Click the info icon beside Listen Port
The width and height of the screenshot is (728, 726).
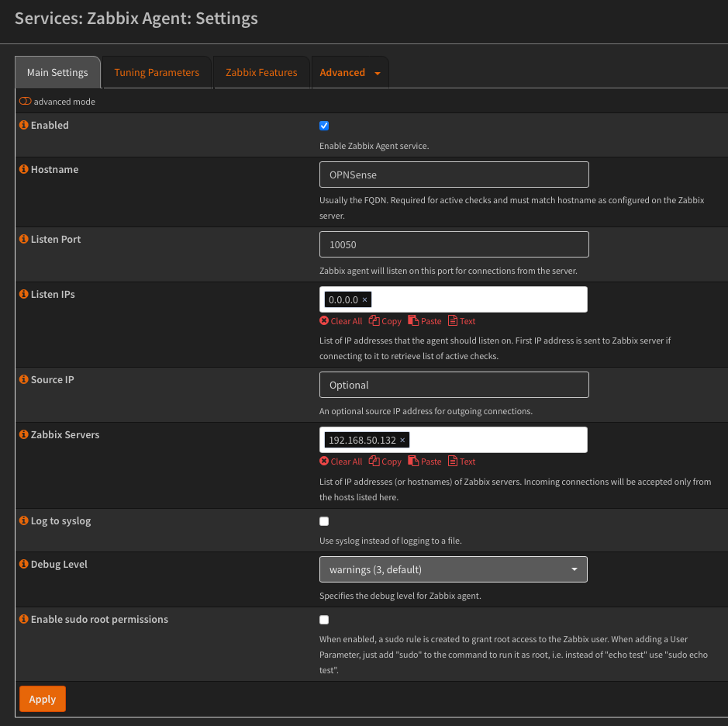pyautogui.click(x=23, y=239)
